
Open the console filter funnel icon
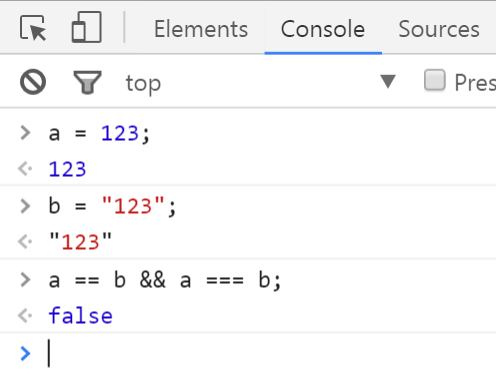[87, 82]
